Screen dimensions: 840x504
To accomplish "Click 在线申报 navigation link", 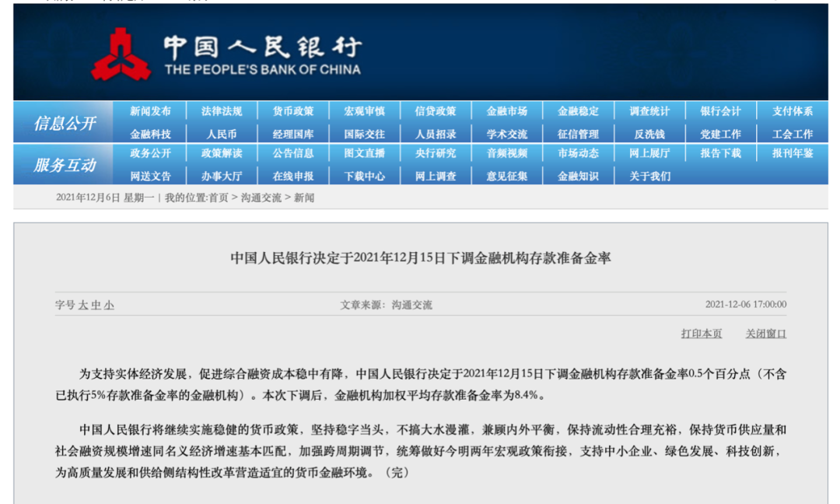I will (x=293, y=177).
